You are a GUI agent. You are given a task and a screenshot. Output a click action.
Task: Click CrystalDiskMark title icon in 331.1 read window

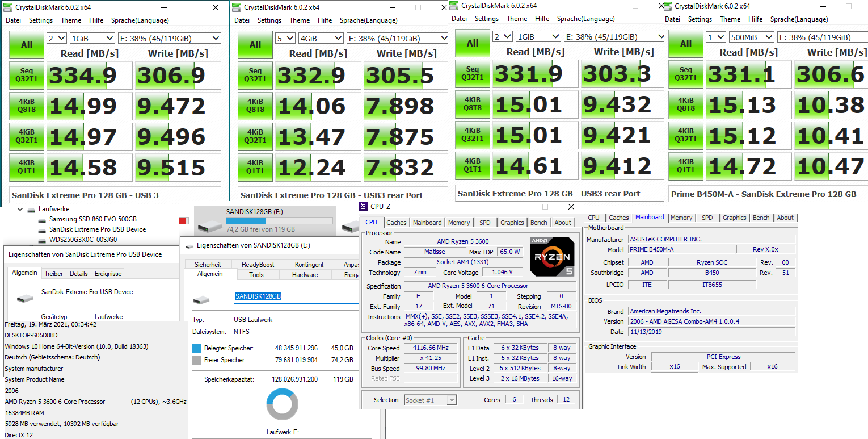[668, 6]
